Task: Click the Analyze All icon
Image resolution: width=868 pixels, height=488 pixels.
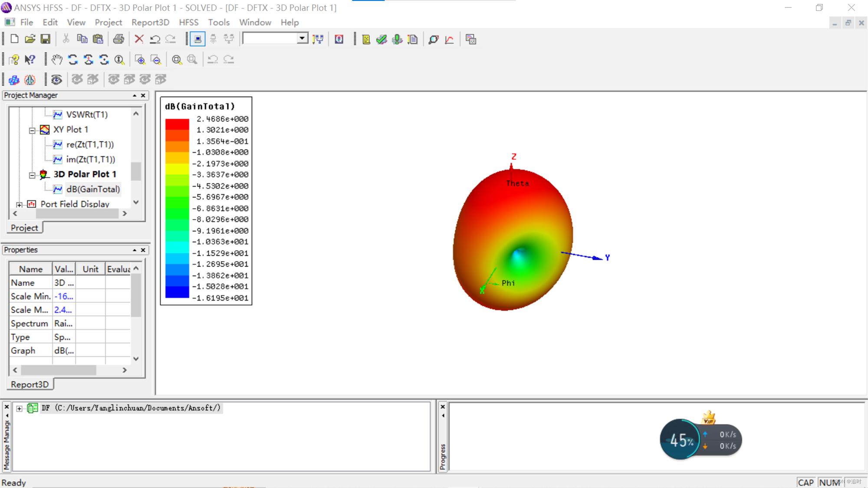Action: coord(397,39)
